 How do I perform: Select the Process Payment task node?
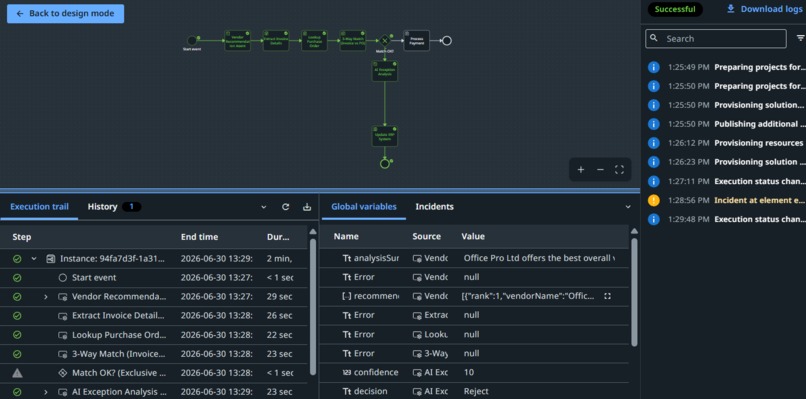pyautogui.click(x=416, y=41)
